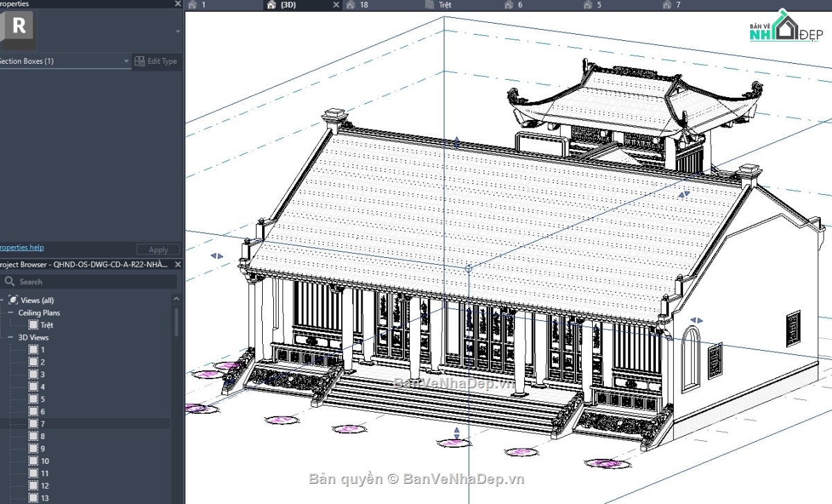Close the Properties palette

pyautogui.click(x=177, y=4)
